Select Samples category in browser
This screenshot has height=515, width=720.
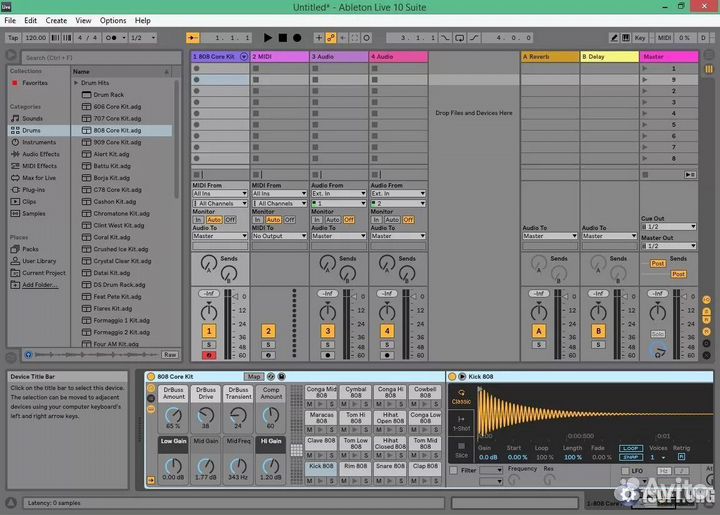[x=34, y=213]
